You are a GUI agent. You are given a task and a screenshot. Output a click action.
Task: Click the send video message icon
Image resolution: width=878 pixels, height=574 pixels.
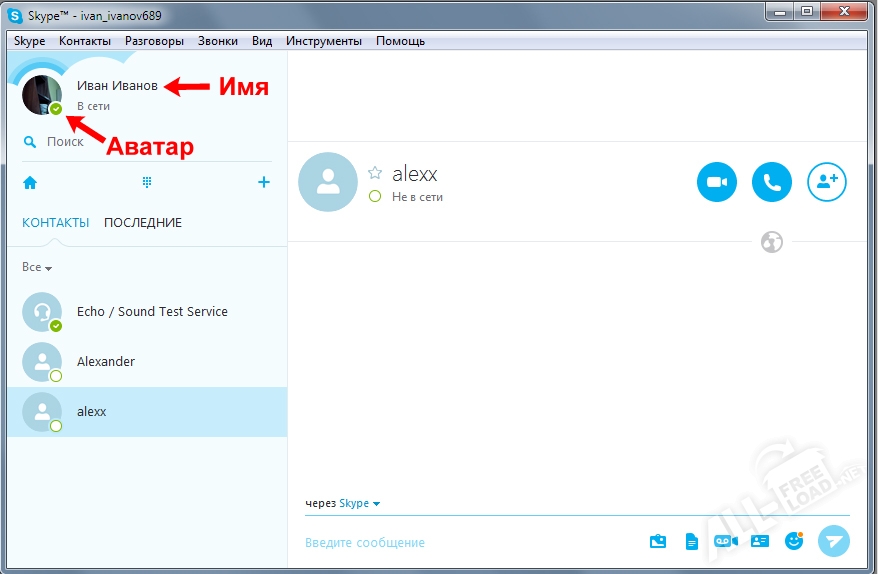pyautogui.click(x=725, y=541)
